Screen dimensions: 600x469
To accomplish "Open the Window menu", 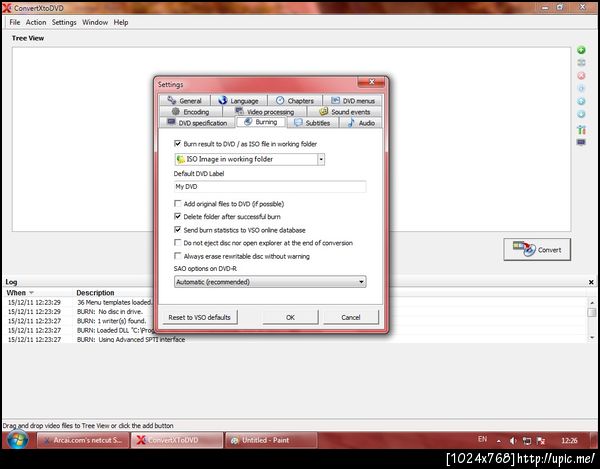I will click(95, 22).
